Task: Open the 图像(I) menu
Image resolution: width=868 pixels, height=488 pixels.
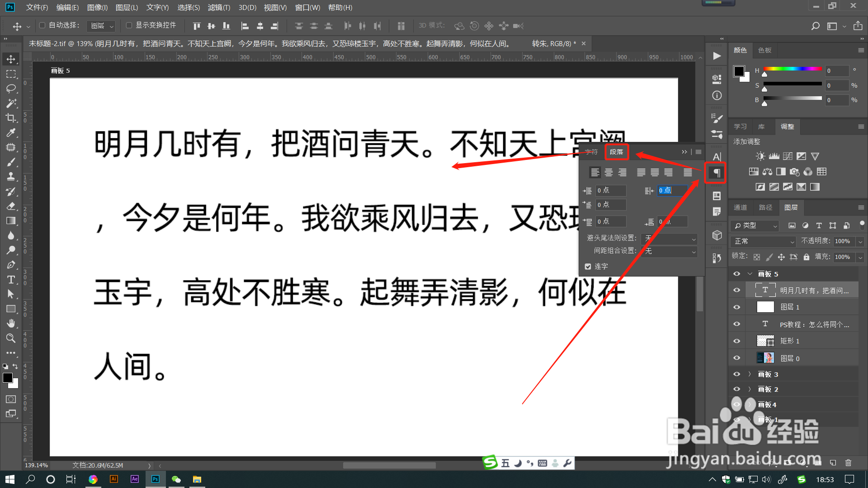Action: [97, 7]
